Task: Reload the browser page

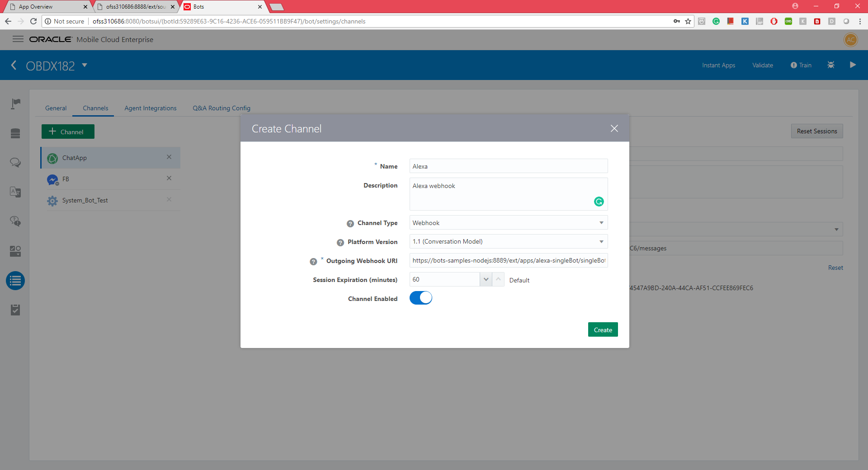Action: pos(33,21)
